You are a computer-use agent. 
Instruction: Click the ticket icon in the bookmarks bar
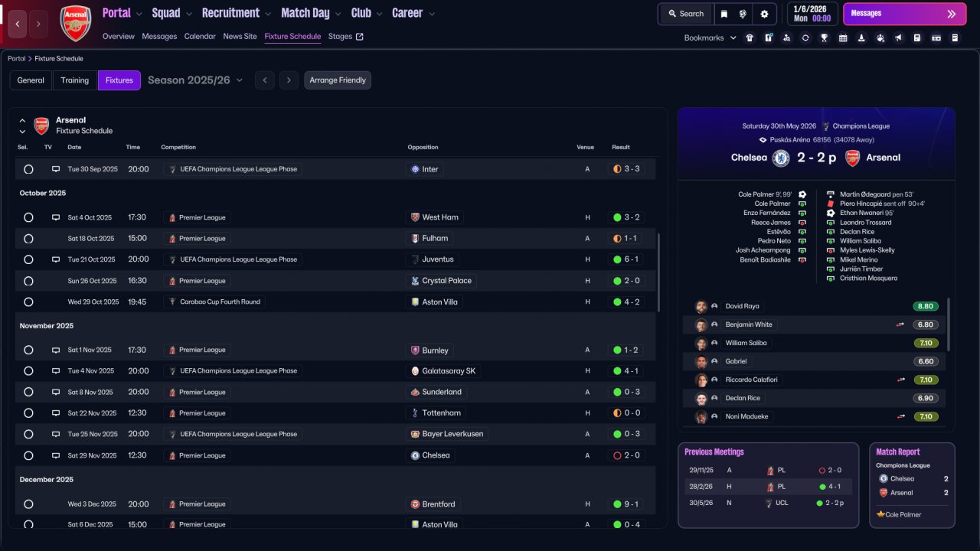[936, 37]
